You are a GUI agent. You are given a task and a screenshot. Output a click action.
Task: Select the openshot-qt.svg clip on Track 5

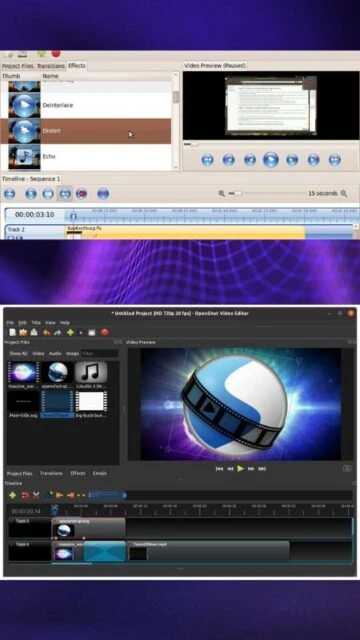pyautogui.click(x=89, y=528)
